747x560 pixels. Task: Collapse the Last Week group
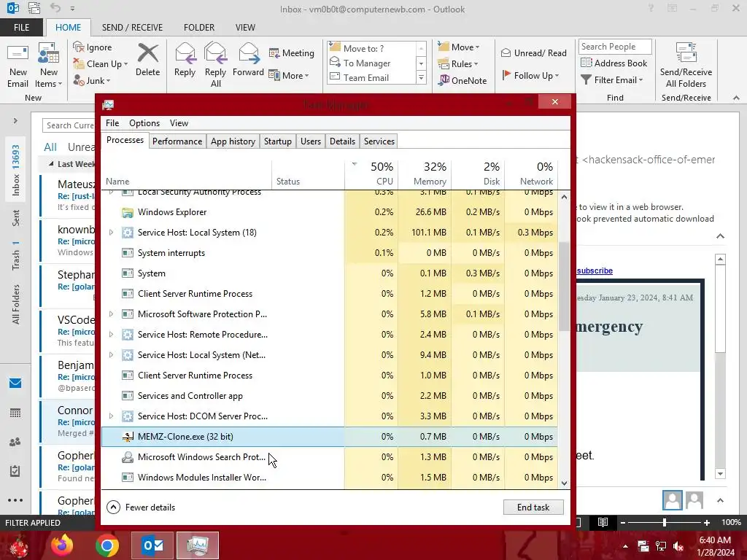click(x=51, y=164)
